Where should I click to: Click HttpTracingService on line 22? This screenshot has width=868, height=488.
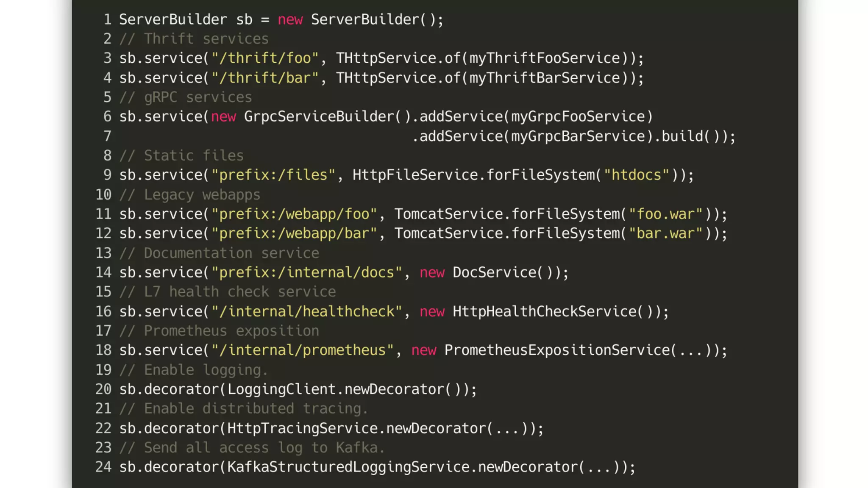click(x=302, y=428)
